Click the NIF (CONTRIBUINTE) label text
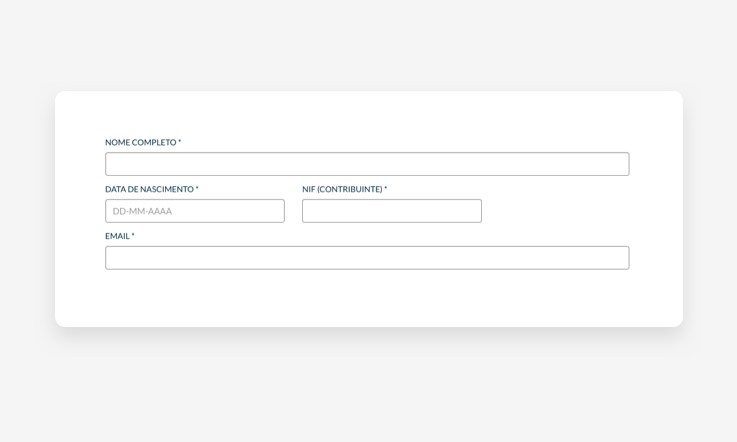737x442 pixels. 342,190
